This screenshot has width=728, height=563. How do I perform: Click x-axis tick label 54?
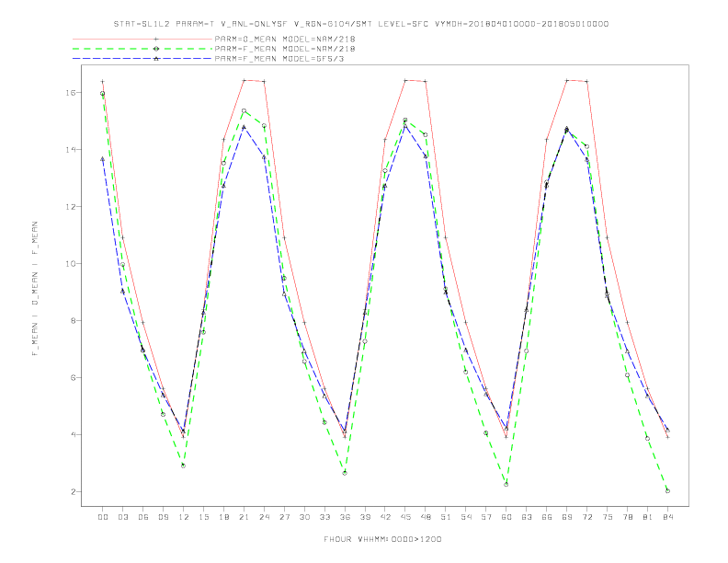tap(466, 517)
